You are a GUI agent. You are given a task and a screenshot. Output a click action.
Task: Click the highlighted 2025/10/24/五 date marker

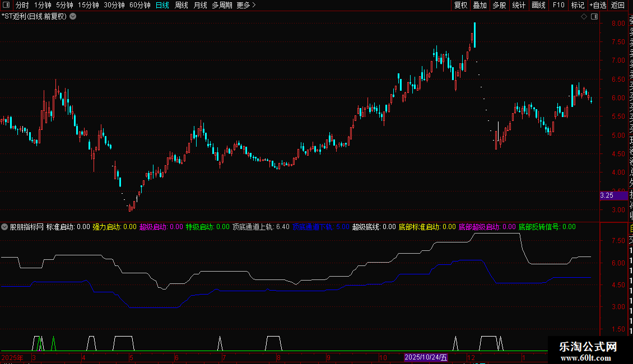tap(426, 357)
